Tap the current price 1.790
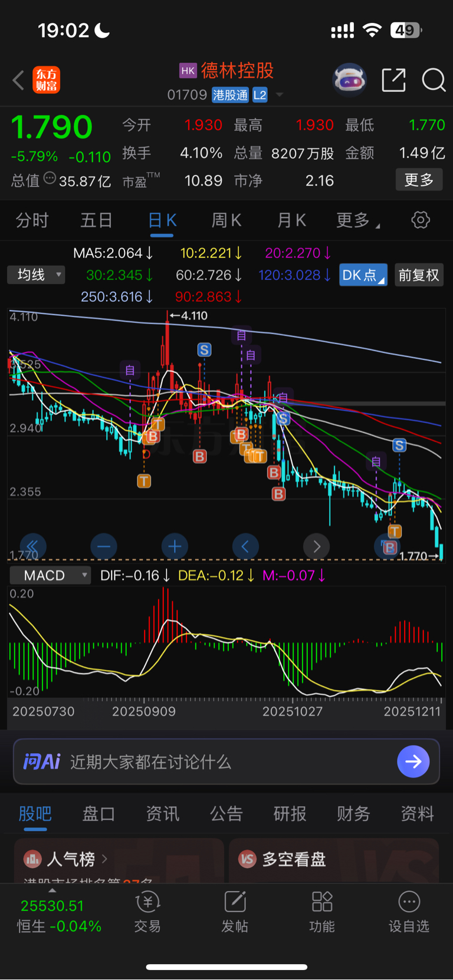The image size is (453, 980). (52, 127)
